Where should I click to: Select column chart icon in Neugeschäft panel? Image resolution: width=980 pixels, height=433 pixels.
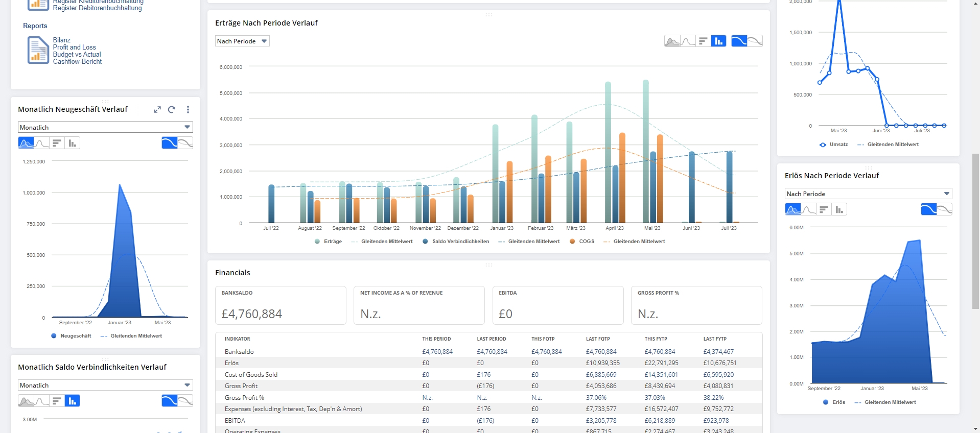pyautogui.click(x=73, y=143)
